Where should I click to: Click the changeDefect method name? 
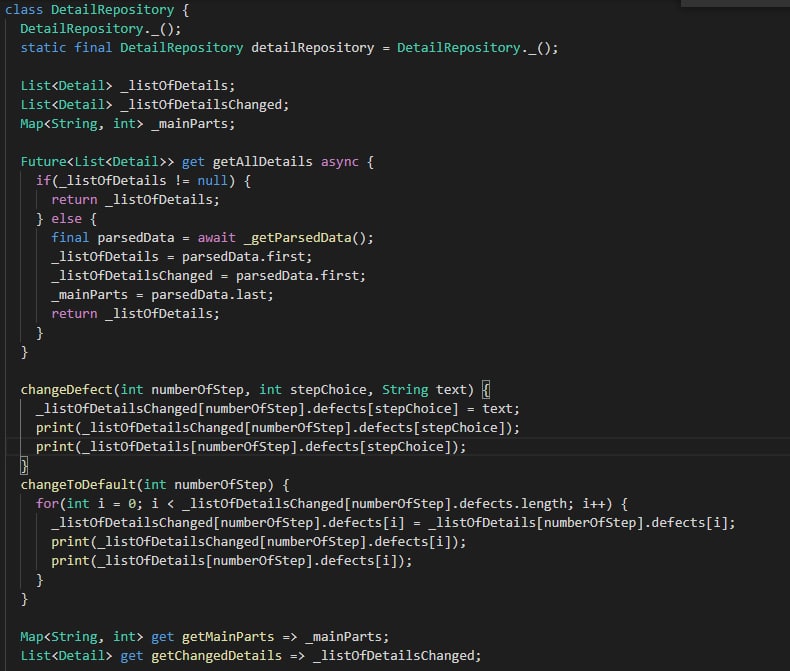pyautogui.click(x=66, y=390)
